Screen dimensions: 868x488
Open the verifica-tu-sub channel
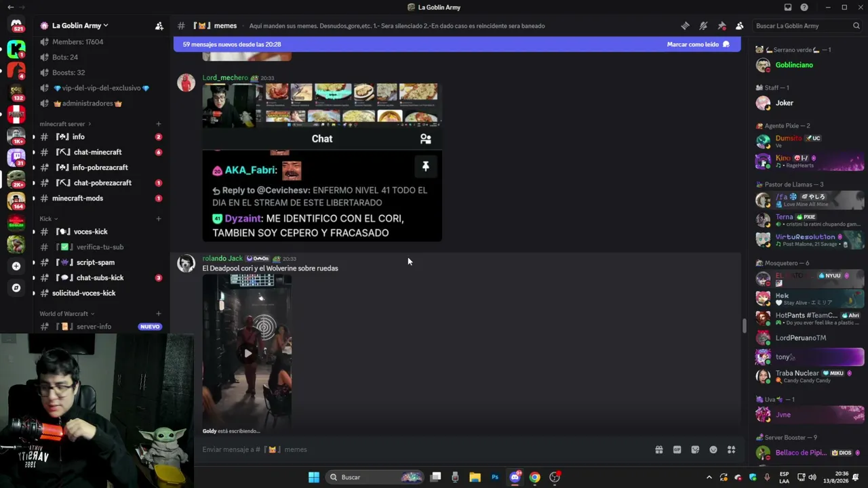(x=100, y=247)
